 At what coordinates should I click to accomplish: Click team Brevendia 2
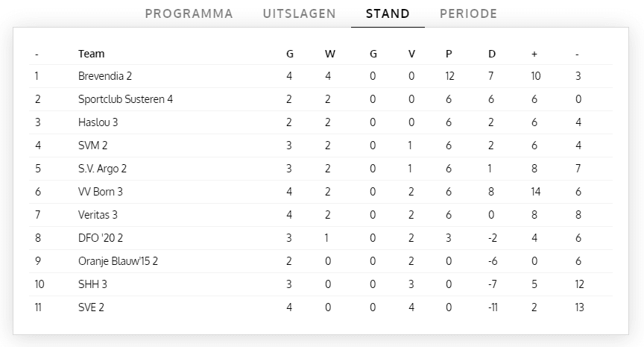pyautogui.click(x=105, y=76)
